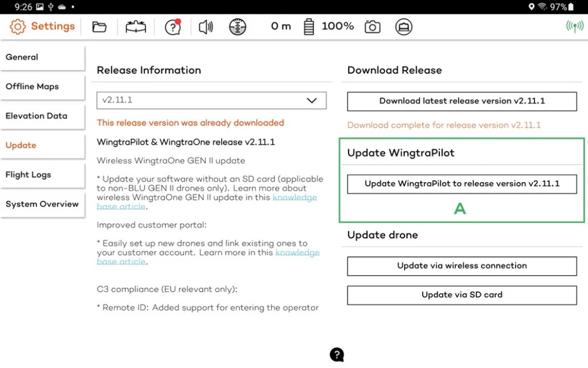The height and width of the screenshot is (368, 588).
Task: Tap the location pin in status bar
Action: pyautogui.click(x=532, y=7)
